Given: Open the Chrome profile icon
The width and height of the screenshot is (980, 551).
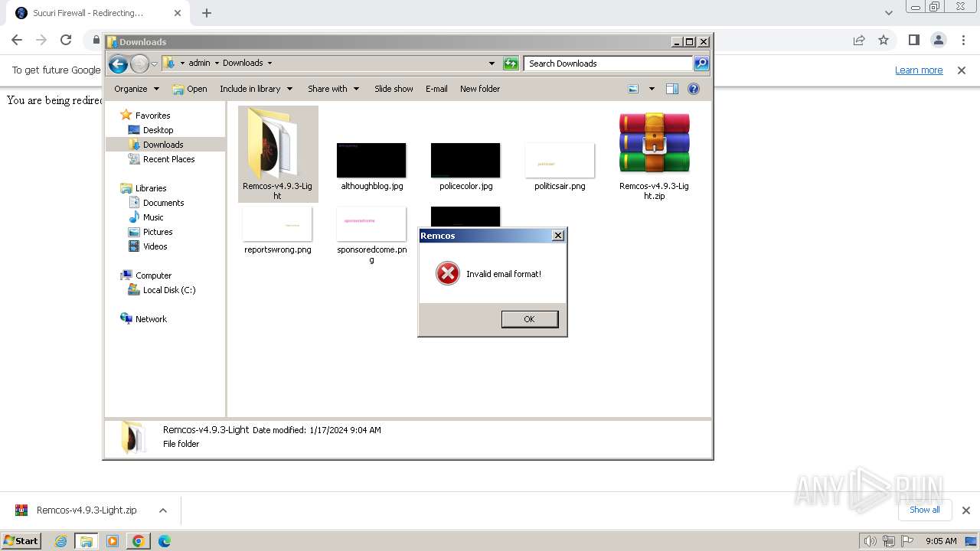Looking at the screenshot, I should tap(939, 40).
